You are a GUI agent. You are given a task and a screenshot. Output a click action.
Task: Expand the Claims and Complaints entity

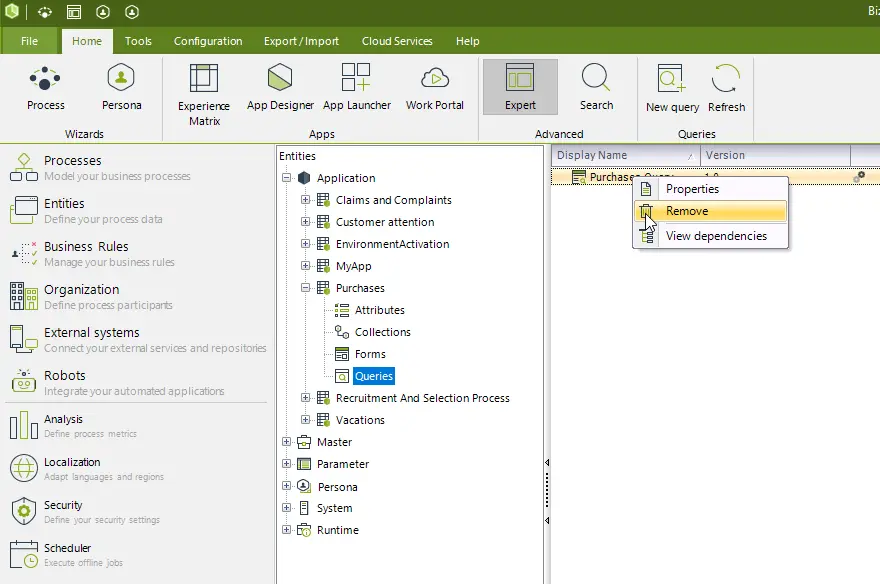305,200
